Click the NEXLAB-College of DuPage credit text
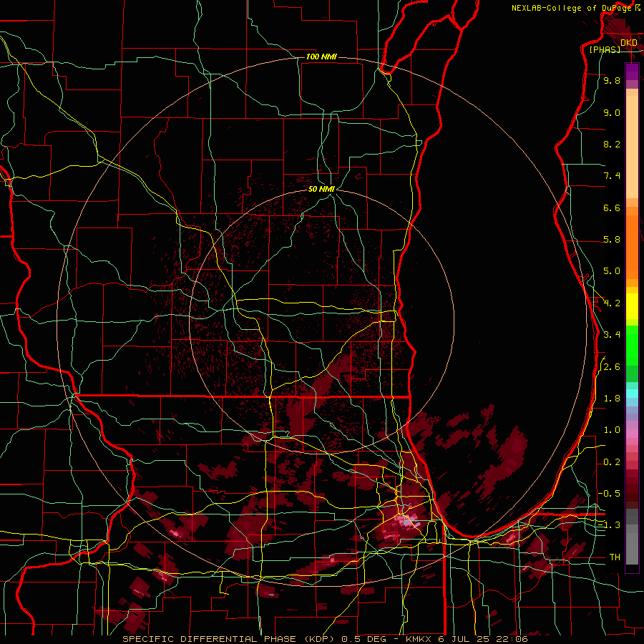 tap(572, 8)
